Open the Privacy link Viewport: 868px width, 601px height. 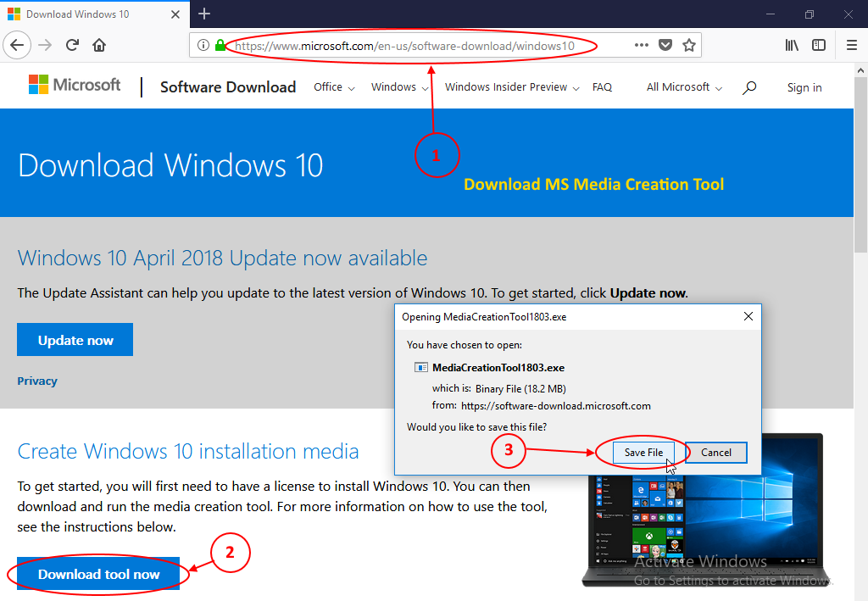coord(37,381)
